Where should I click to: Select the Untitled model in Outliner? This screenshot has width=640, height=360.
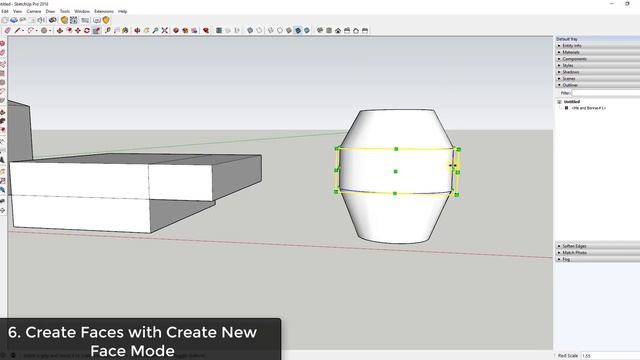pos(571,102)
